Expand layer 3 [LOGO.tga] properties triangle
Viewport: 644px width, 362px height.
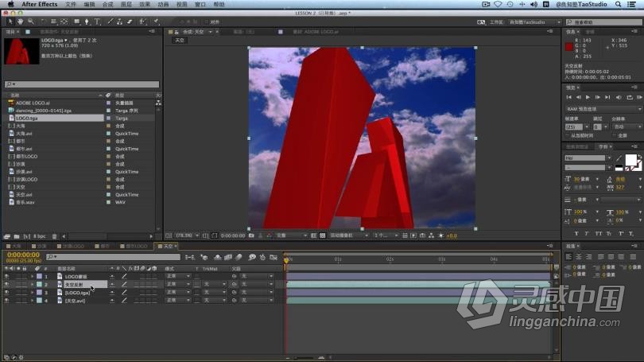point(32,293)
